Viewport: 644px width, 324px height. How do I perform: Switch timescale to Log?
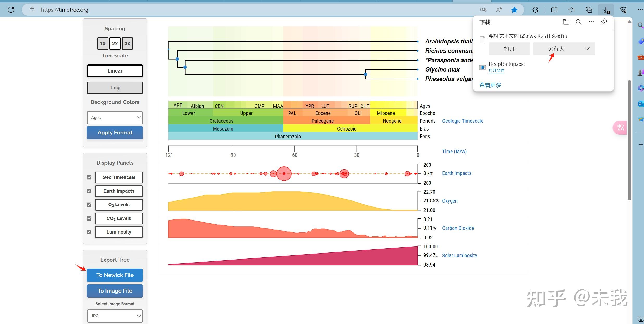[115, 88]
